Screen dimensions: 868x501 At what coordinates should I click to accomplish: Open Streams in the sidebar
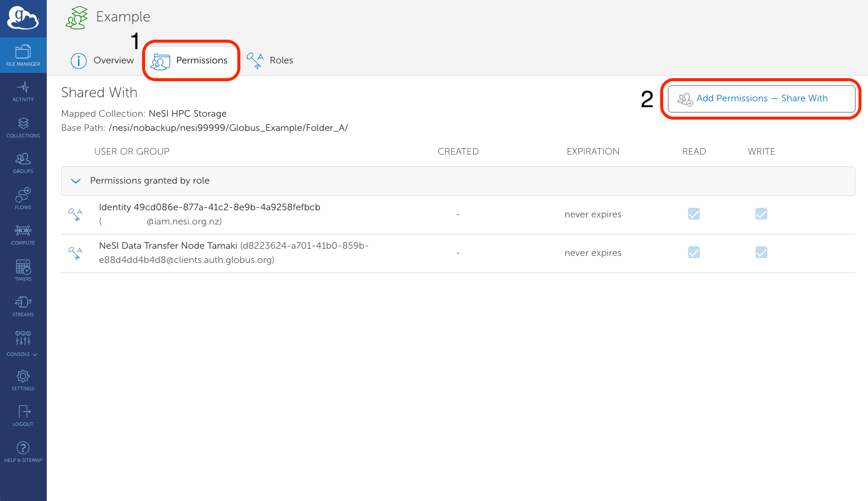click(23, 306)
